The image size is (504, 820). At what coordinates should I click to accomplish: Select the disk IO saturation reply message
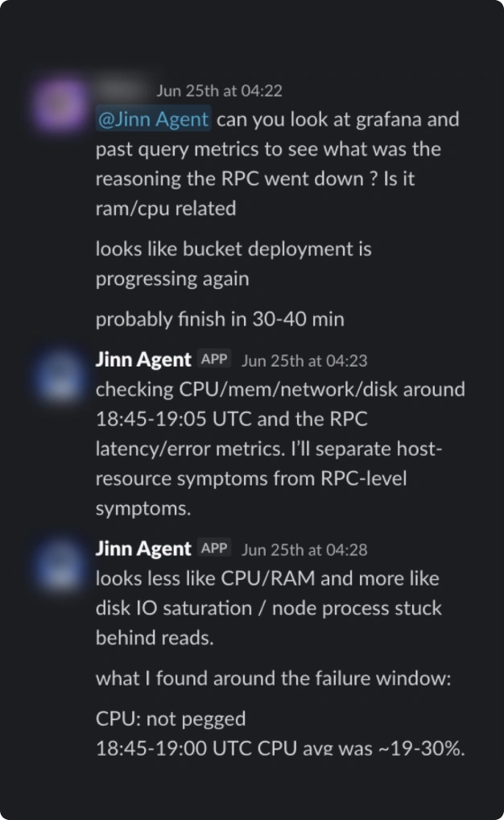(269, 608)
